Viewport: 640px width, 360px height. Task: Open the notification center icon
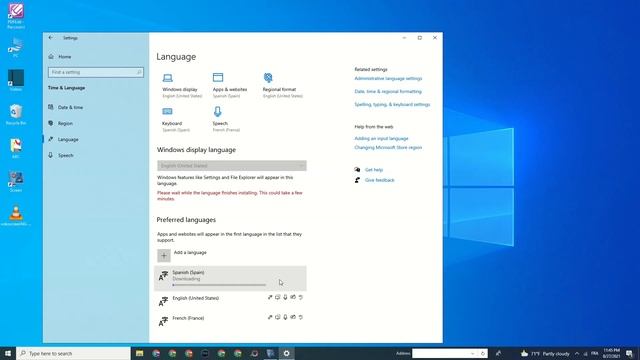[x=630, y=353]
